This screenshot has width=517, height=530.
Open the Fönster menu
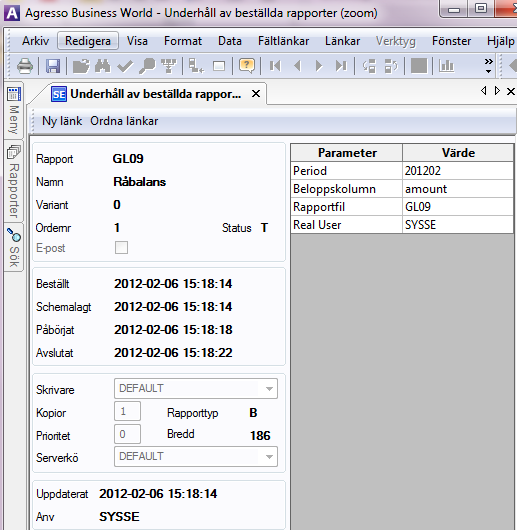[451, 41]
